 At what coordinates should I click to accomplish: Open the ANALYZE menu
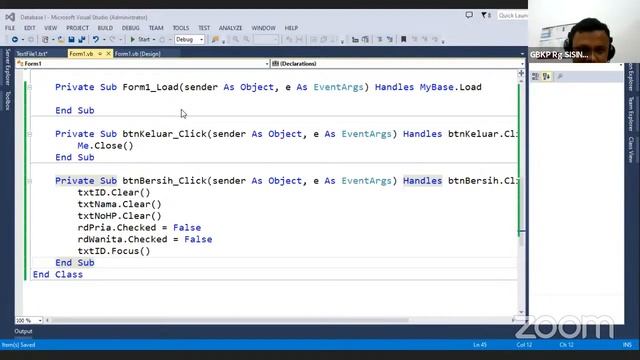(x=231, y=28)
